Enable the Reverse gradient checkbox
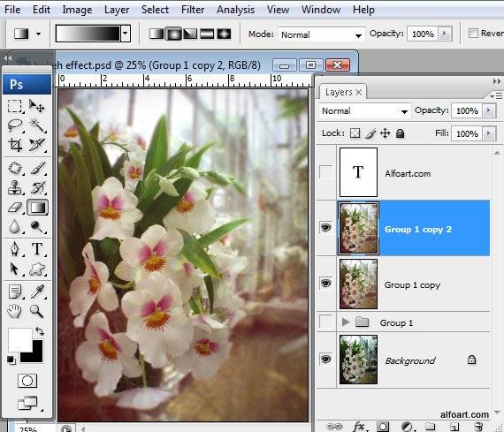 pos(473,33)
